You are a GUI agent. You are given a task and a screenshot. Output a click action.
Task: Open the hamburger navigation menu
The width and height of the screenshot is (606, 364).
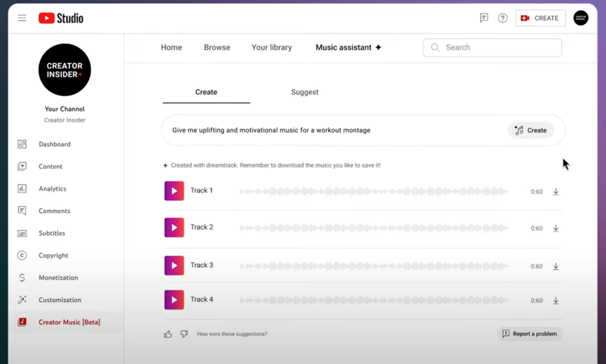click(x=22, y=18)
